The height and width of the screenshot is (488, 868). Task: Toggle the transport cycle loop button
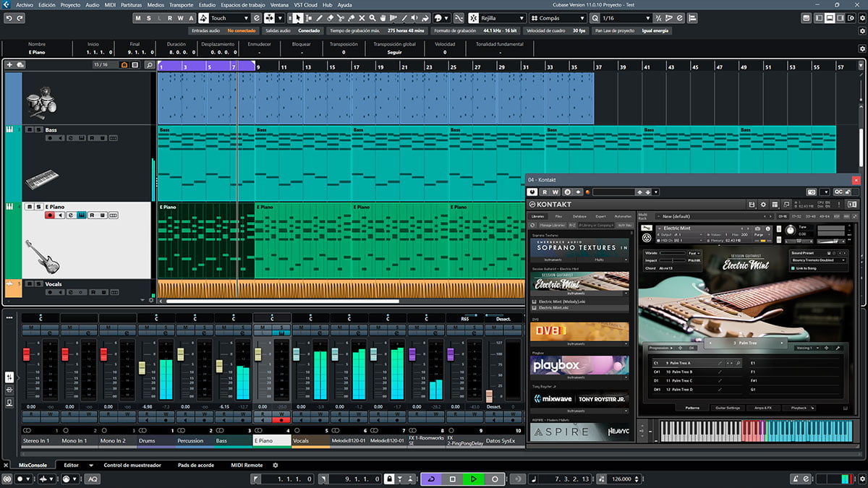click(x=431, y=479)
